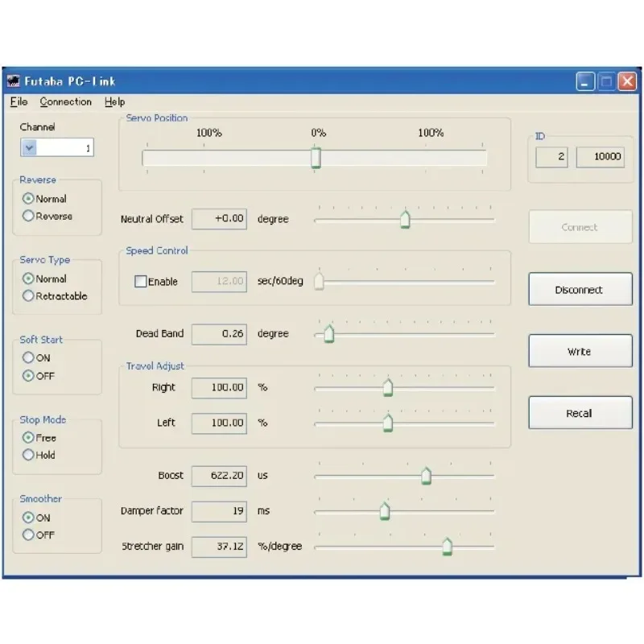
Task: Click the Boost slider thumb
Action: 427,476
